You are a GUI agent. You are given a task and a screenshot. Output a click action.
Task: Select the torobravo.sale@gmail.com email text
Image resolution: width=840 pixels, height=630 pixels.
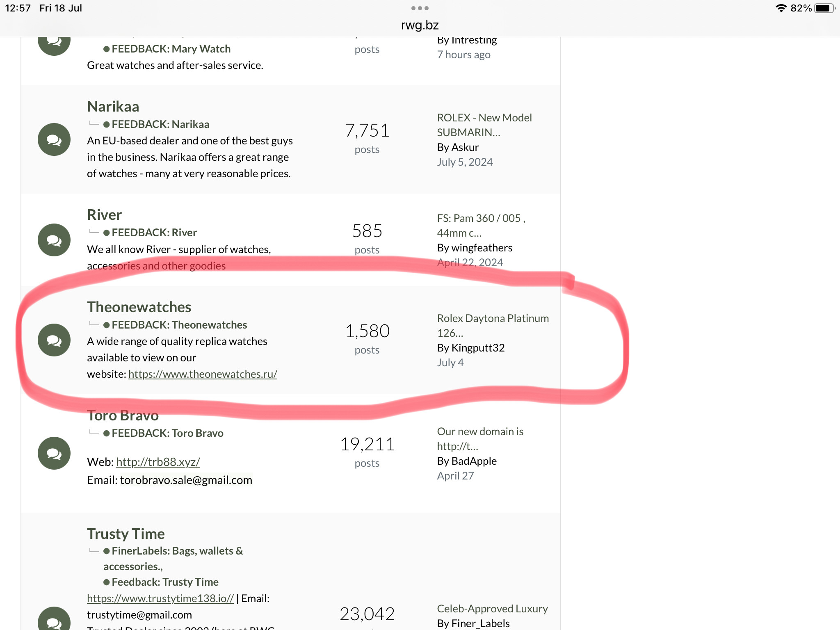(186, 480)
